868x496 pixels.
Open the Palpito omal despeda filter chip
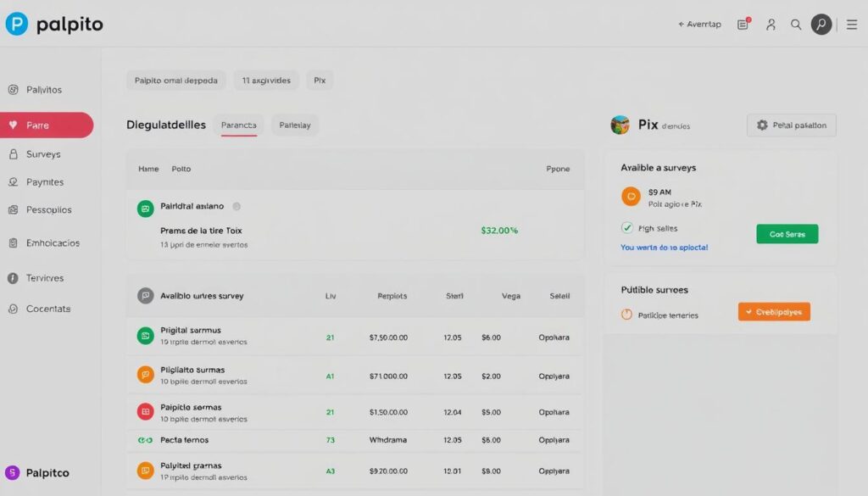click(176, 81)
